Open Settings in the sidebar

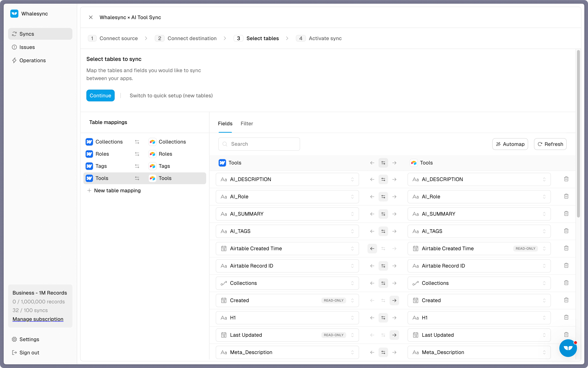(26, 339)
